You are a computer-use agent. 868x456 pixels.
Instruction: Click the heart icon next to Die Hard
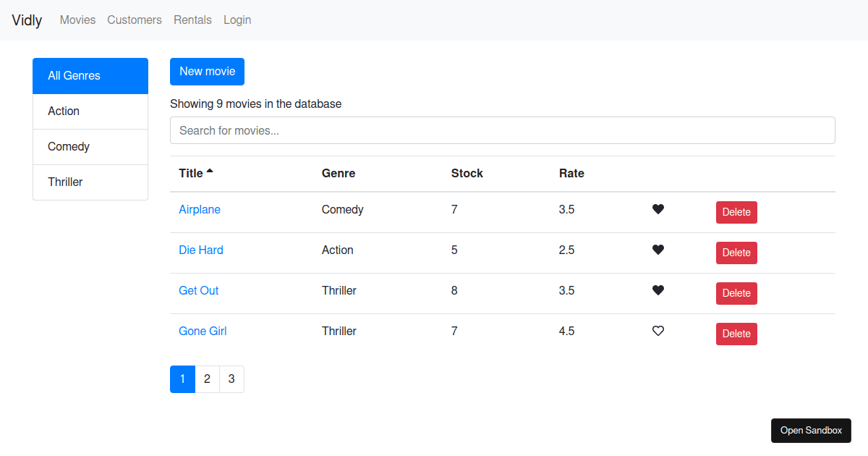click(x=658, y=250)
